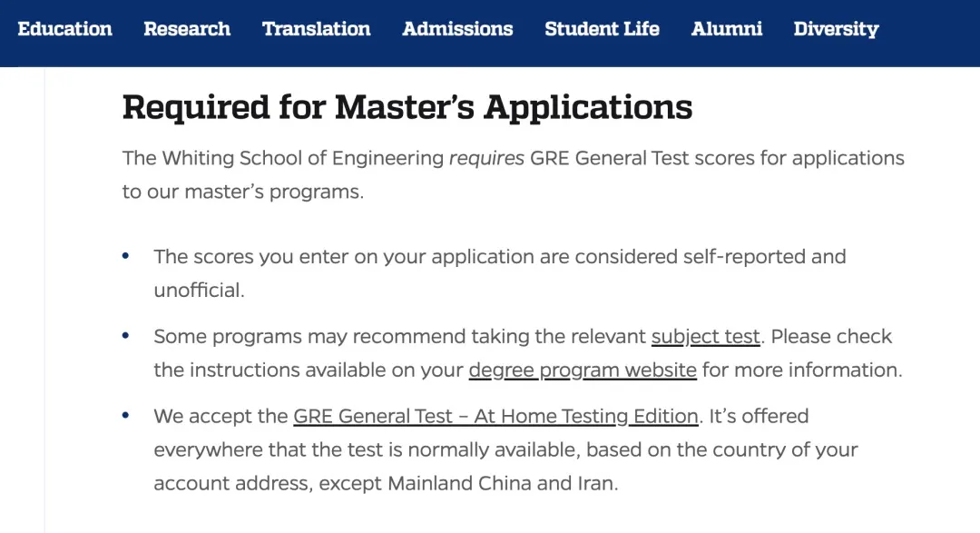Screen dimensions: 980x533
Task: Open the Diversity page from navigation
Action: tap(836, 29)
